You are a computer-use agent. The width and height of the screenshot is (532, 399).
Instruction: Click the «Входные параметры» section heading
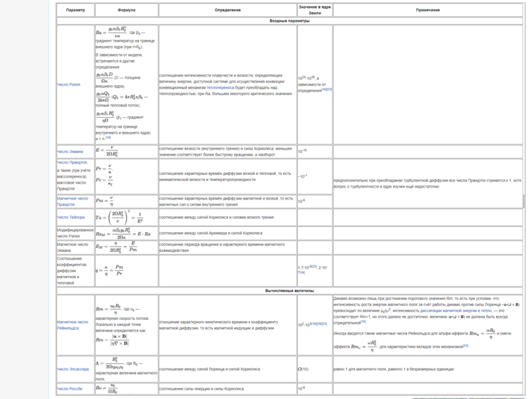[289, 21]
